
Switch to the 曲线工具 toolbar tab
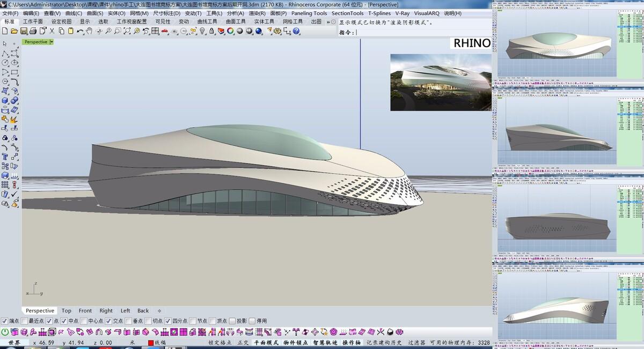(208, 22)
